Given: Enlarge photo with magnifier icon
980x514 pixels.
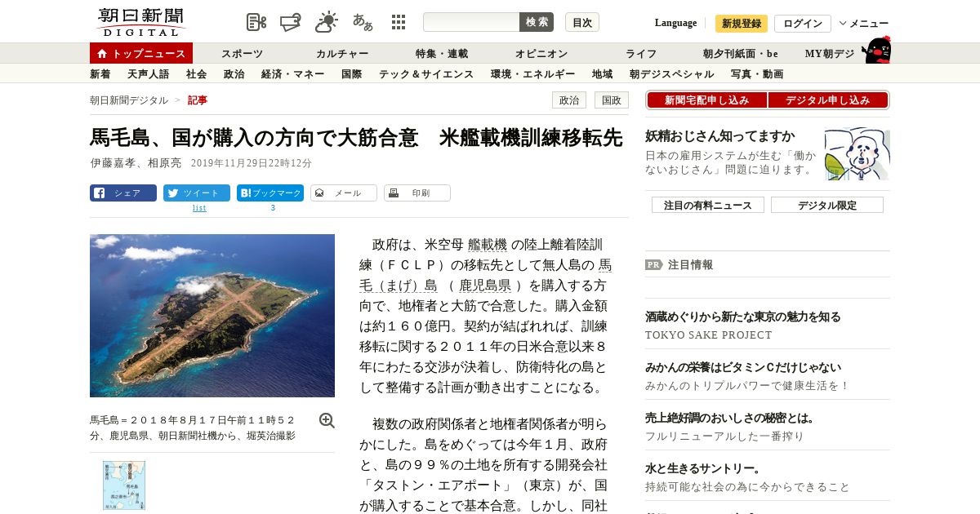Looking at the screenshot, I should (327, 420).
